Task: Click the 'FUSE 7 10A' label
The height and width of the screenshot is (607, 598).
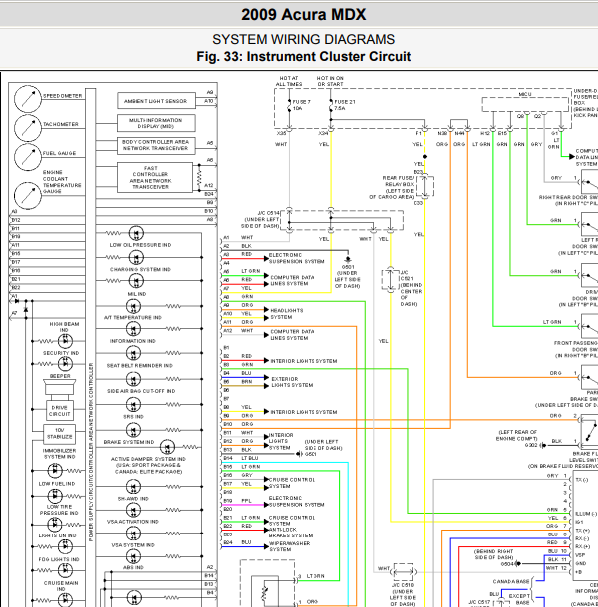Action: [x=302, y=105]
